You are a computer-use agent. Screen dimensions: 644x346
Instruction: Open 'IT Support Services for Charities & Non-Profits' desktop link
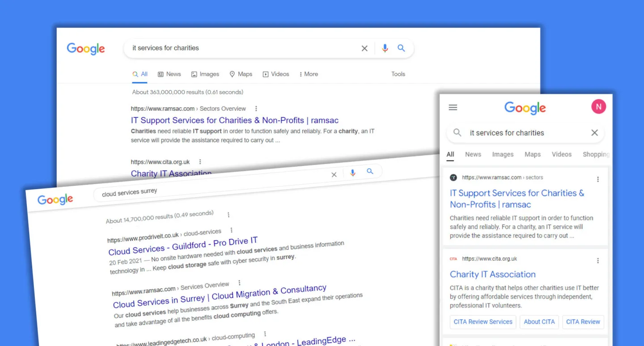click(234, 120)
